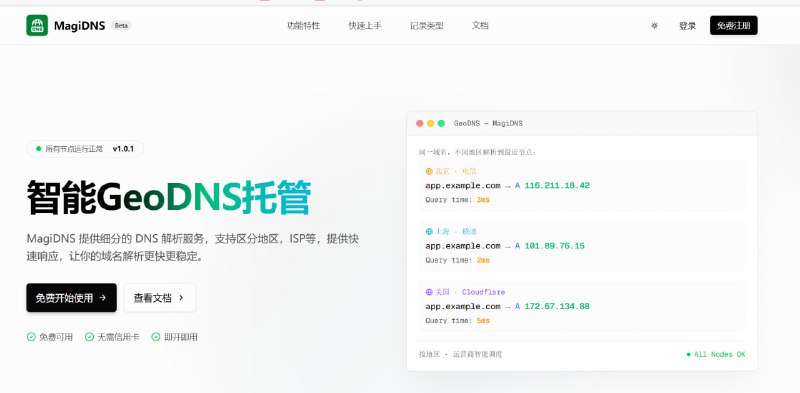Click the IP address 116.211.18.42
This screenshot has width=800, height=393.
pyautogui.click(x=557, y=186)
